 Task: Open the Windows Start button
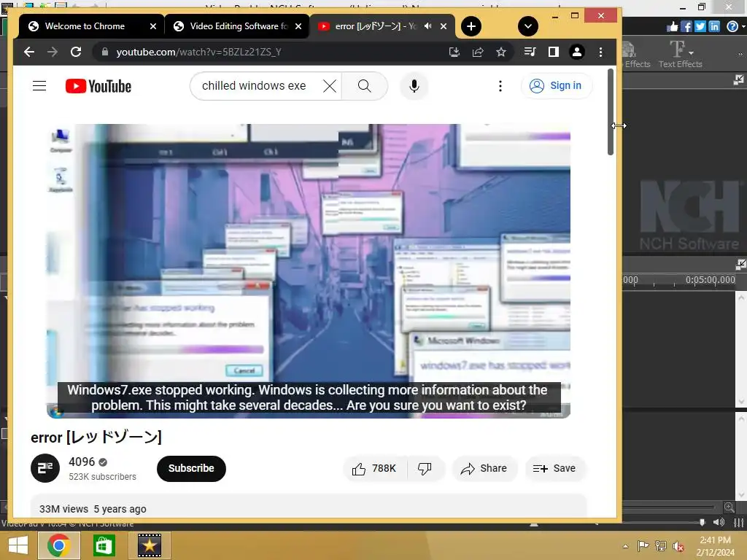click(x=18, y=545)
